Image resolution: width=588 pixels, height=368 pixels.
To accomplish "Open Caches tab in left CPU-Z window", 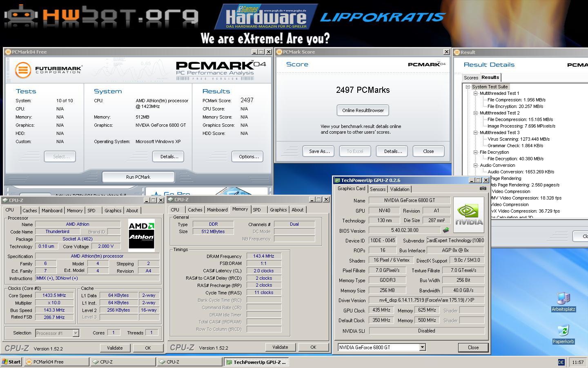I will tap(30, 211).
